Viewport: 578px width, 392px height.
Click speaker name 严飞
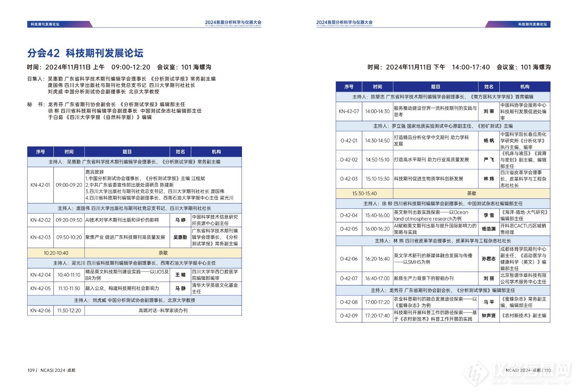point(489,160)
